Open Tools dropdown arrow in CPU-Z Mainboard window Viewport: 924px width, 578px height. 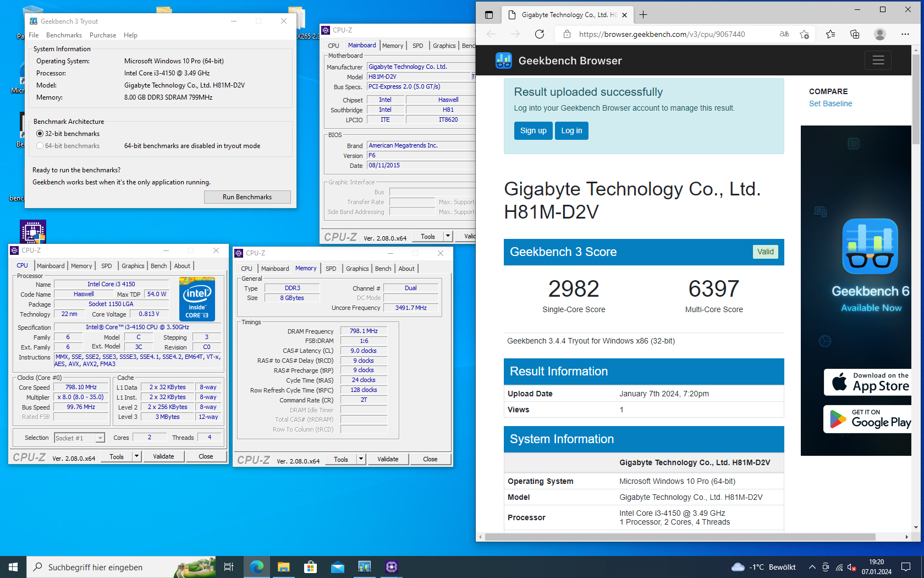point(448,237)
